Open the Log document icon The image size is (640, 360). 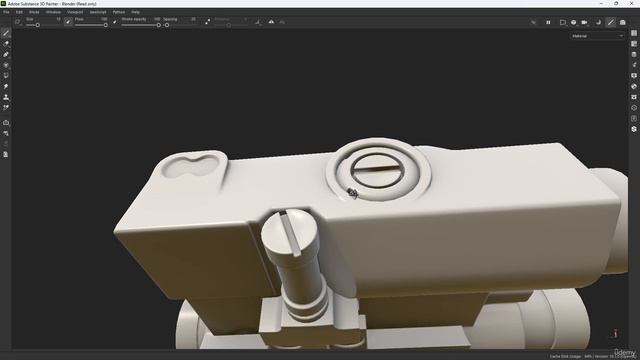pos(6,154)
